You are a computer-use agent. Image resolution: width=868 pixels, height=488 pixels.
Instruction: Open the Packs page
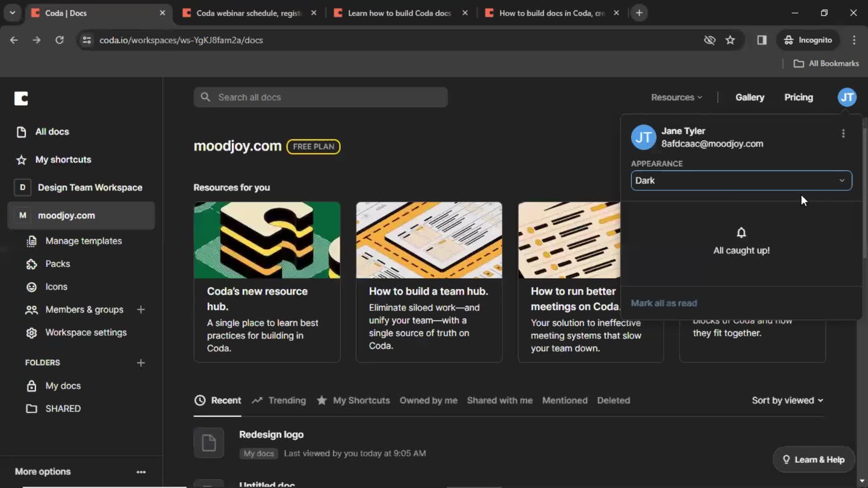tap(57, 264)
